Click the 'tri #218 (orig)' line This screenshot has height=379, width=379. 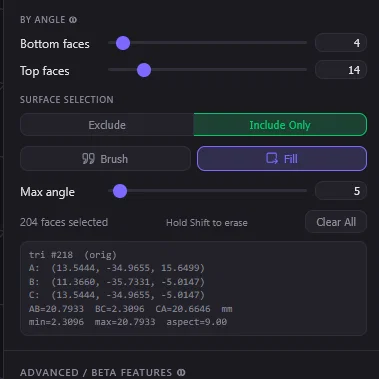(x=73, y=255)
